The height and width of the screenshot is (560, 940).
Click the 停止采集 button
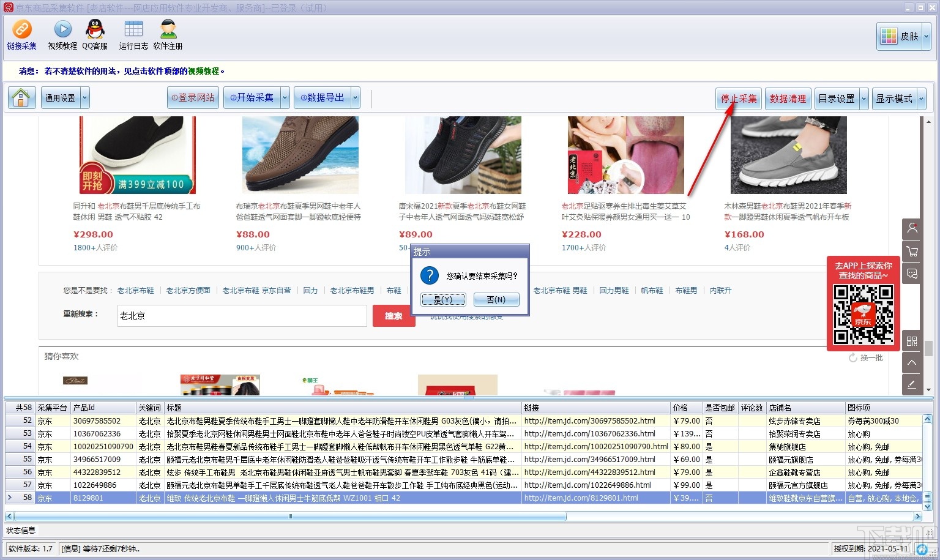[739, 99]
